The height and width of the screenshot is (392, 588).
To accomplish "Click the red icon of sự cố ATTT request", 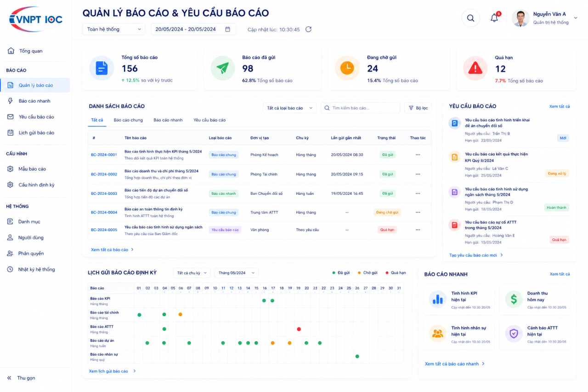I will tap(455, 225).
